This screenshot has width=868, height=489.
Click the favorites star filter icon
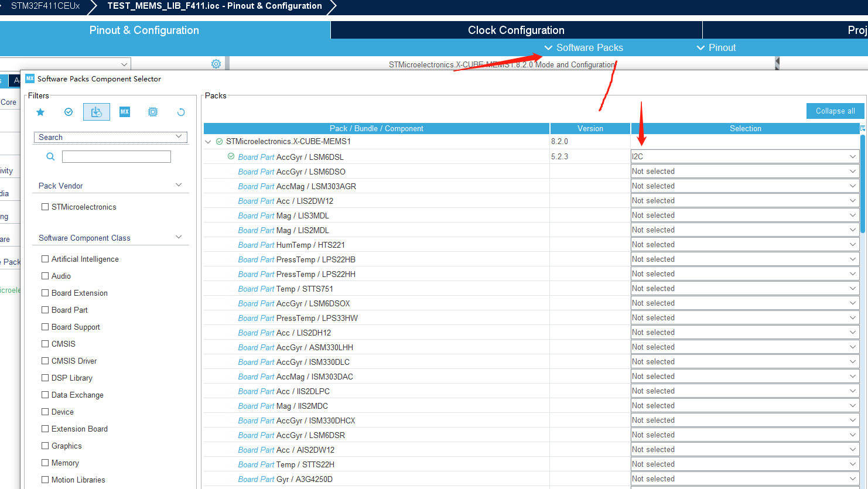click(x=40, y=112)
